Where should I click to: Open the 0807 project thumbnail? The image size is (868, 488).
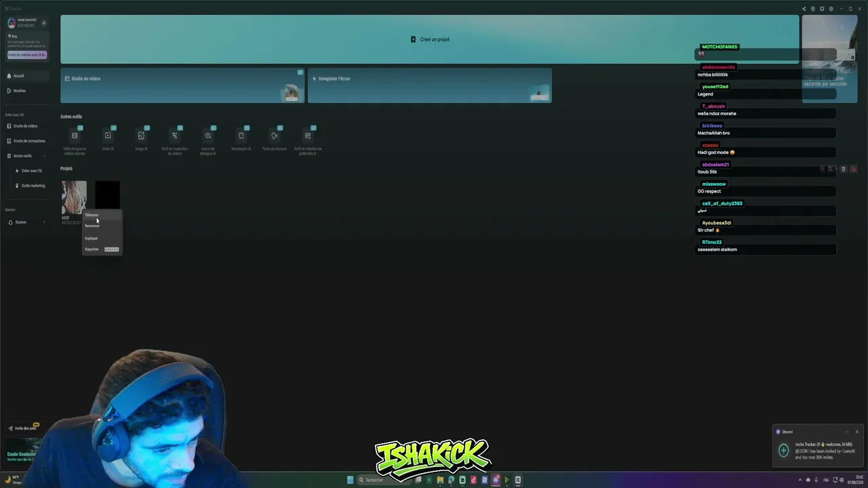(74, 197)
